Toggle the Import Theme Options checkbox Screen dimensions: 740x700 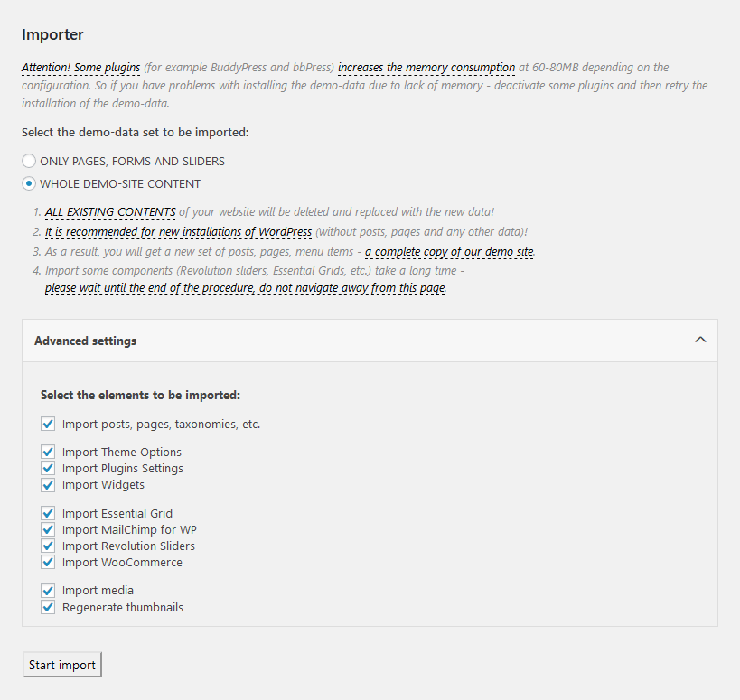pyautogui.click(x=48, y=452)
